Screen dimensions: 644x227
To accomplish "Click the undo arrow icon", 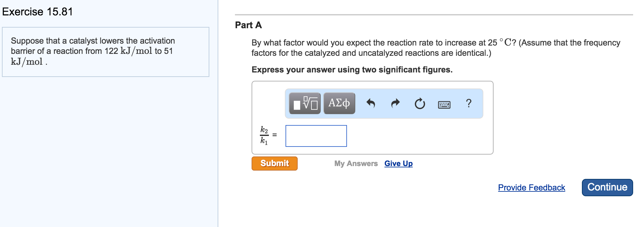I will pyautogui.click(x=371, y=103).
